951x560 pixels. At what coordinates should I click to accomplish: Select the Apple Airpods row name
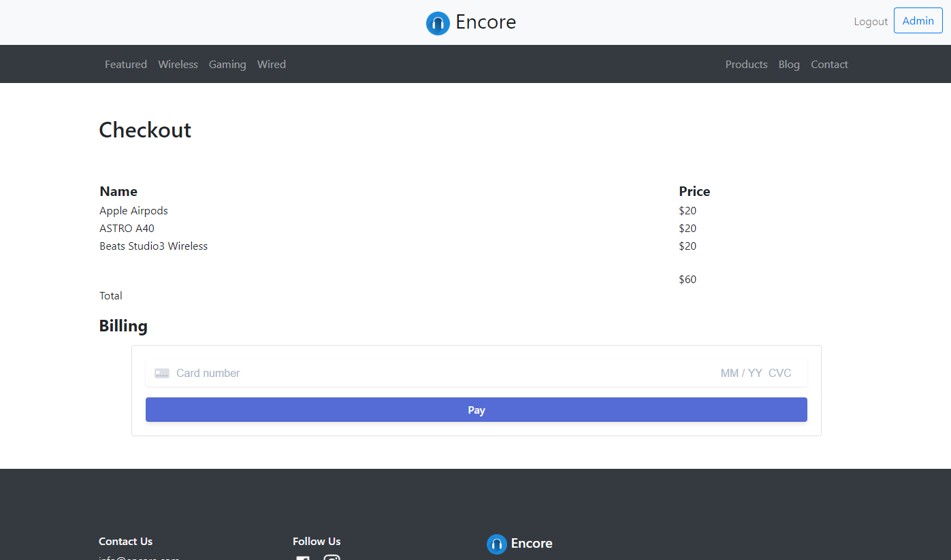(133, 211)
